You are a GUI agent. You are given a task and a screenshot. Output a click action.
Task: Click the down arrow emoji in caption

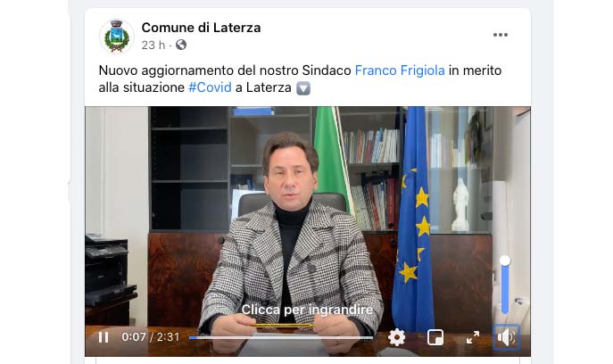point(303,88)
